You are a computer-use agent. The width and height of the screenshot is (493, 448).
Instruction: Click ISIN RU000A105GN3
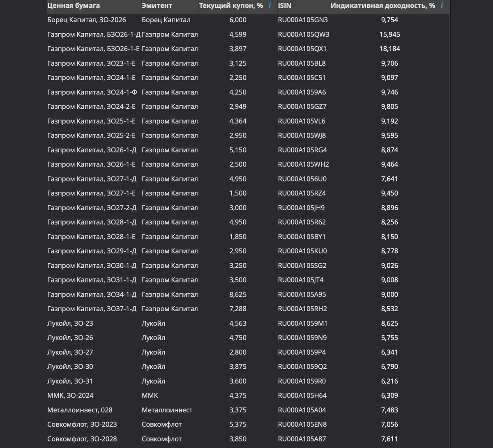[303, 20]
